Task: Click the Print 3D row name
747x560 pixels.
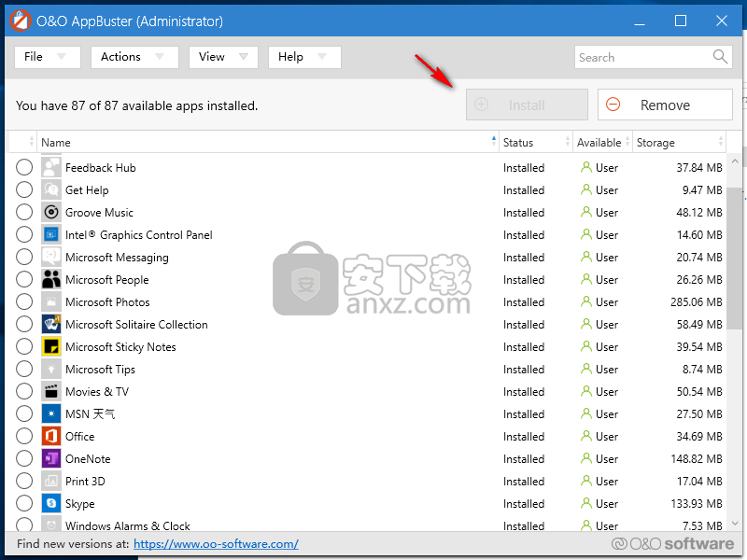Action: (85, 481)
